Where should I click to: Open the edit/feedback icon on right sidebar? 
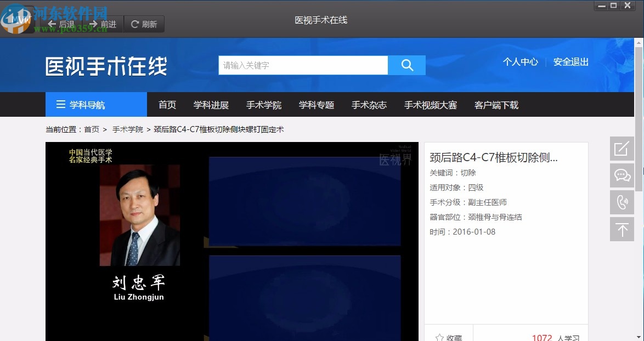click(622, 149)
